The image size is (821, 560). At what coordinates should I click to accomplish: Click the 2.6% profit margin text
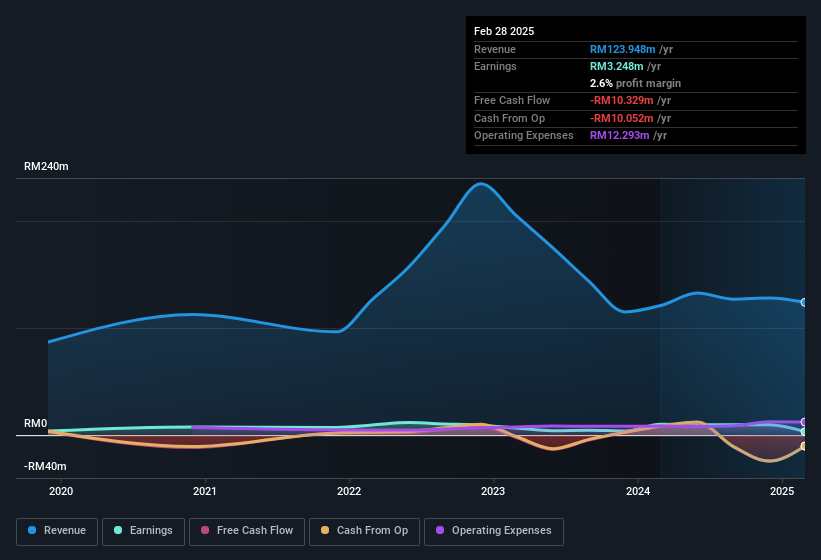[x=635, y=83]
